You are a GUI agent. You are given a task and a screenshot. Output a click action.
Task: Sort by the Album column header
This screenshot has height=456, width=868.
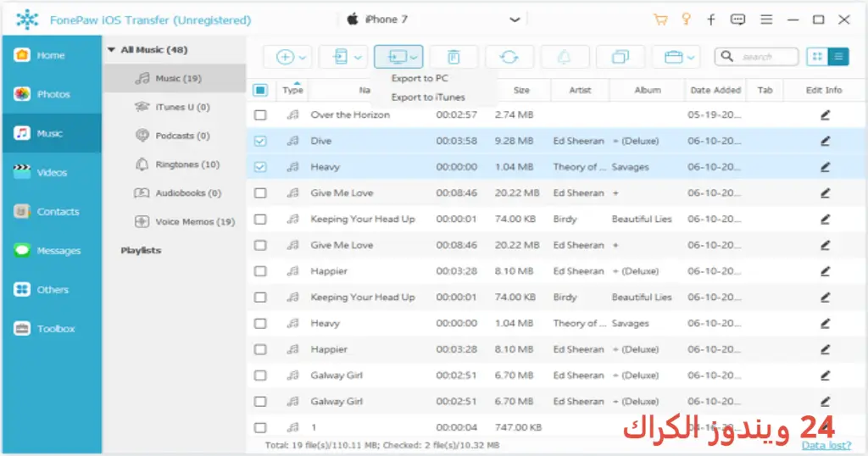[647, 90]
